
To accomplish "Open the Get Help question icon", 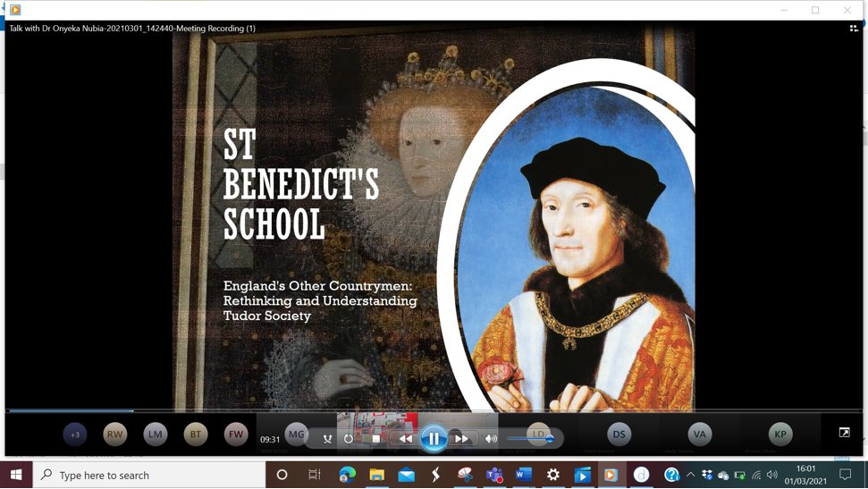I will 671,476.
